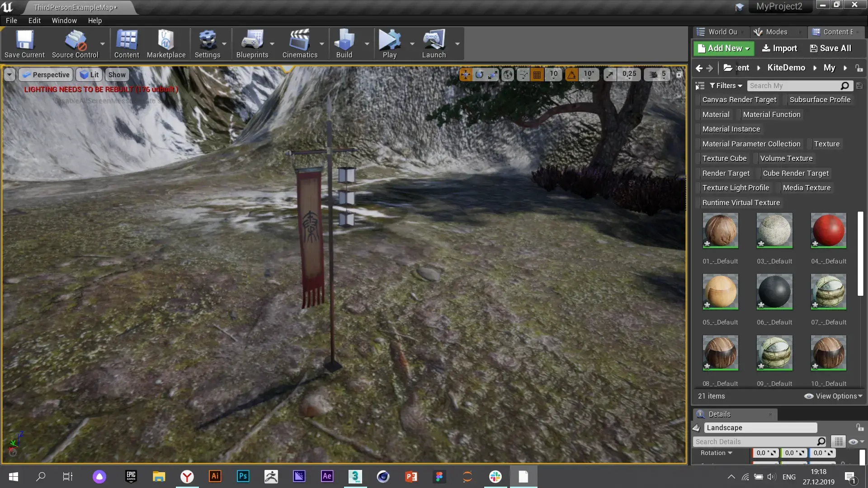Screen dimensions: 868x488
Task: Open the viewport options dropdown arrow
Action: (x=9, y=75)
